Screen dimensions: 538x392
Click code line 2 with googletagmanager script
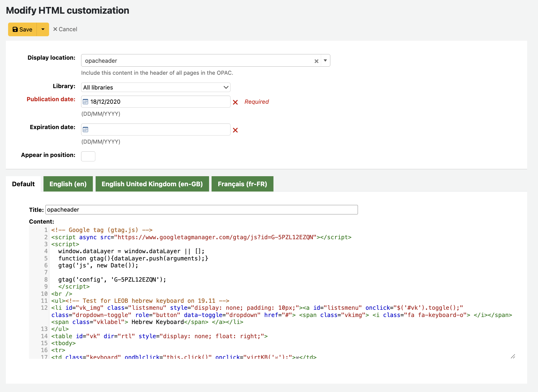[201, 237]
